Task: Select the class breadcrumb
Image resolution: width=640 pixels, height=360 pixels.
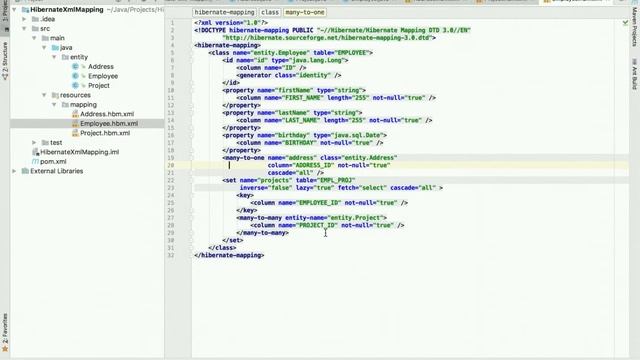Action: [x=270, y=12]
